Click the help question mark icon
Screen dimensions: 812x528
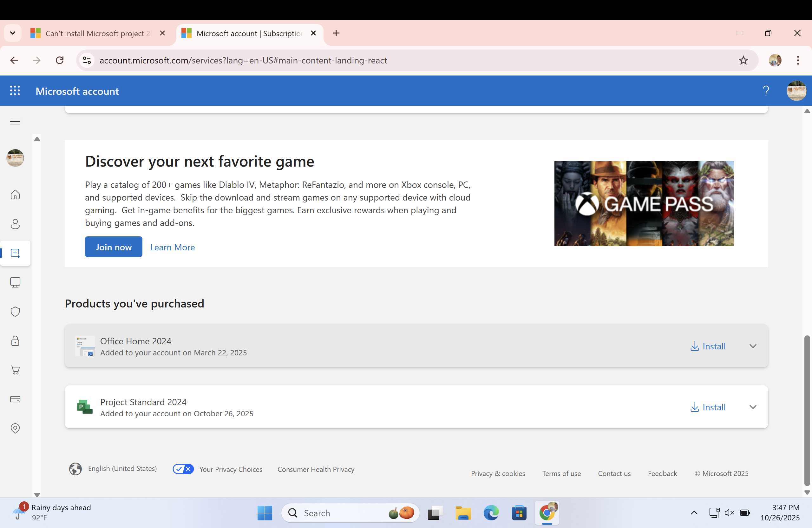(766, 91)
